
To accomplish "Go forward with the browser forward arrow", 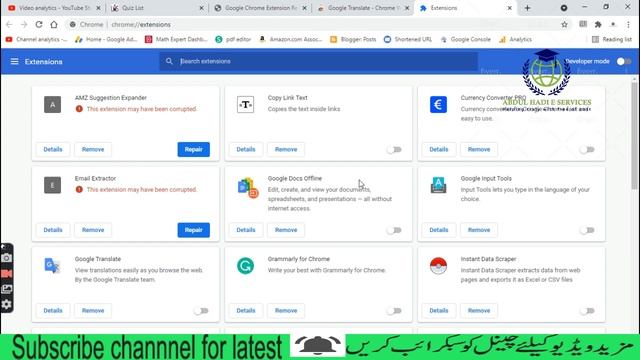I will coord(24,24).
